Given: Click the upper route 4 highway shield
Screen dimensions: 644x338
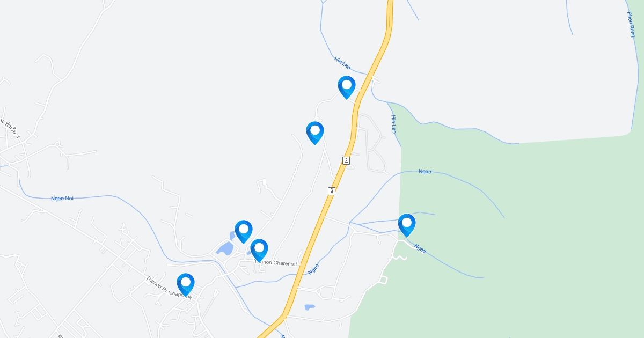Looking at the screenshot, I should (x=346, y=160).
